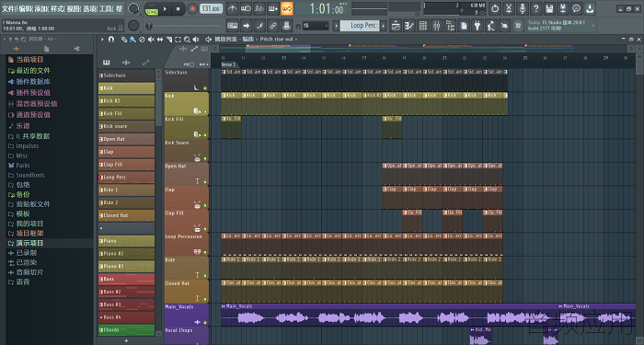Mute the Kick track via green LED
Screen dimensions: 644x345
pos(205,111)
